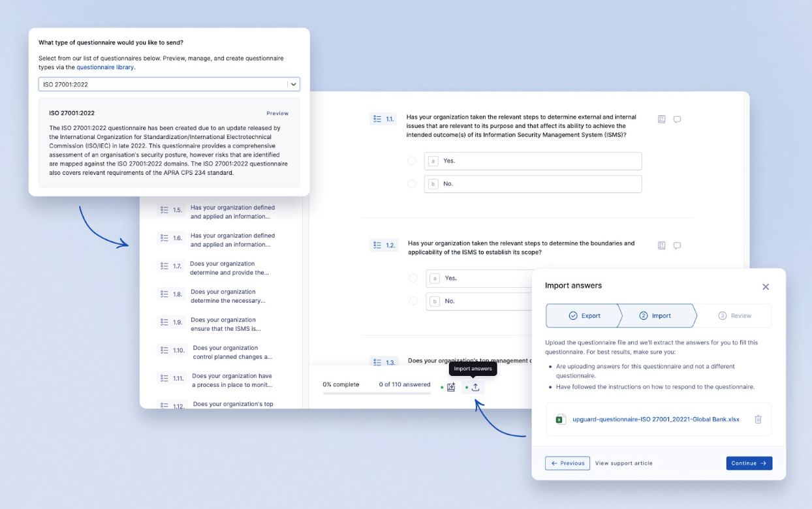Select sidebar question 1.12 'organization's top'
The height and width of the screenshot is (509, 812).
click(x=233, y=404)
